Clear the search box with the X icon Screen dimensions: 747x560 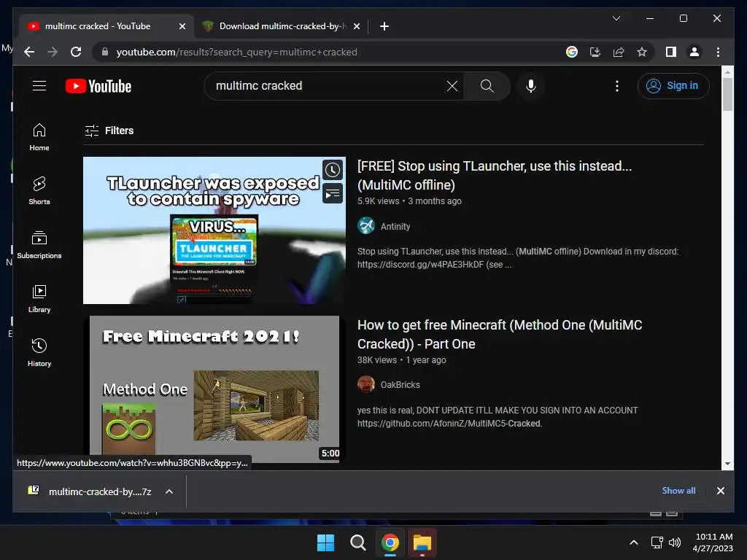point(452,86)
